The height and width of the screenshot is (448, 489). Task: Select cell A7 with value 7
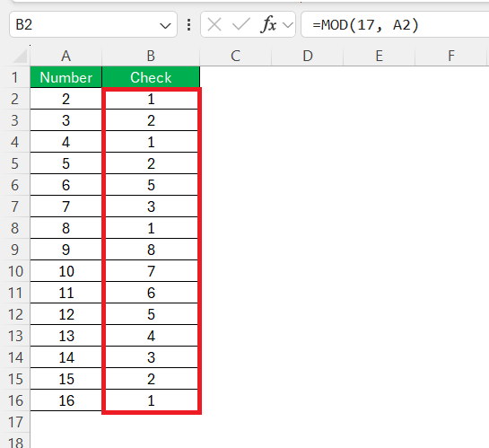65,206
